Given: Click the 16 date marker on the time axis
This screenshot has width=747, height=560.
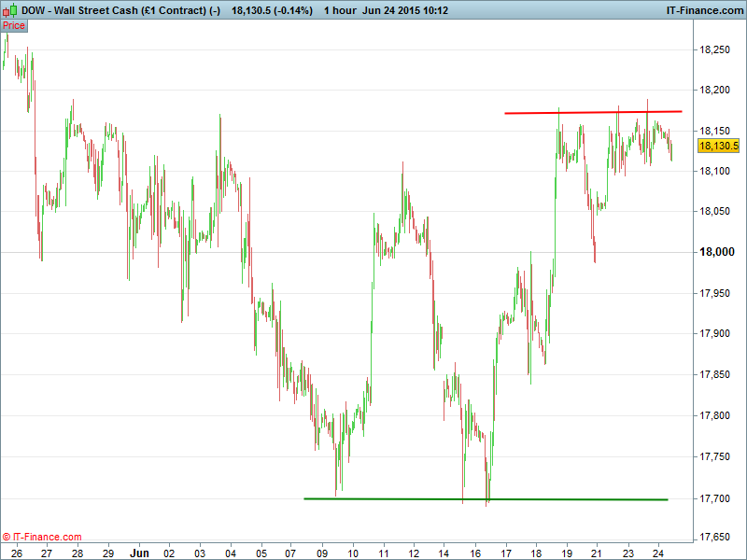Looking at the screenshot, I should coord(474,552).
